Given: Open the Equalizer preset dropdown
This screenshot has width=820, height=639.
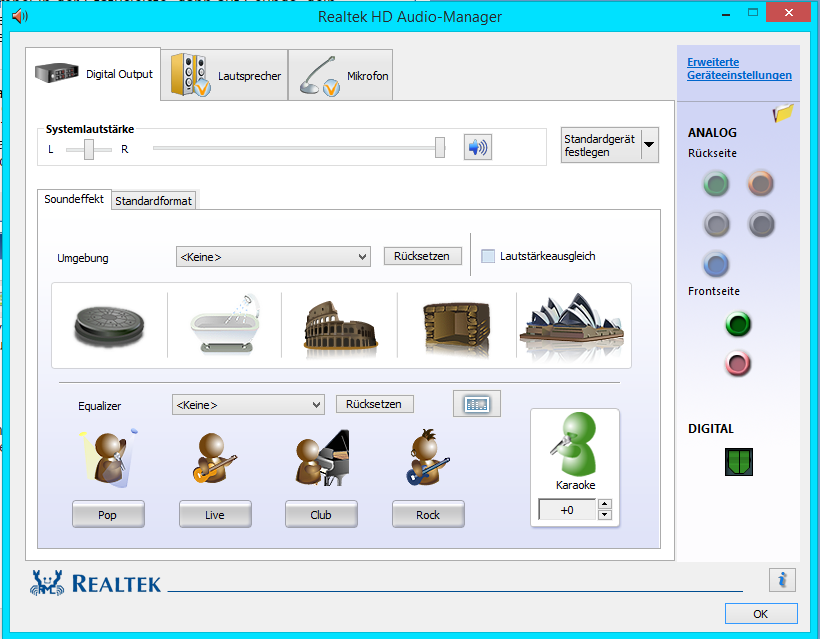Looking at the screenshot, I should click(x=248, y=405).
